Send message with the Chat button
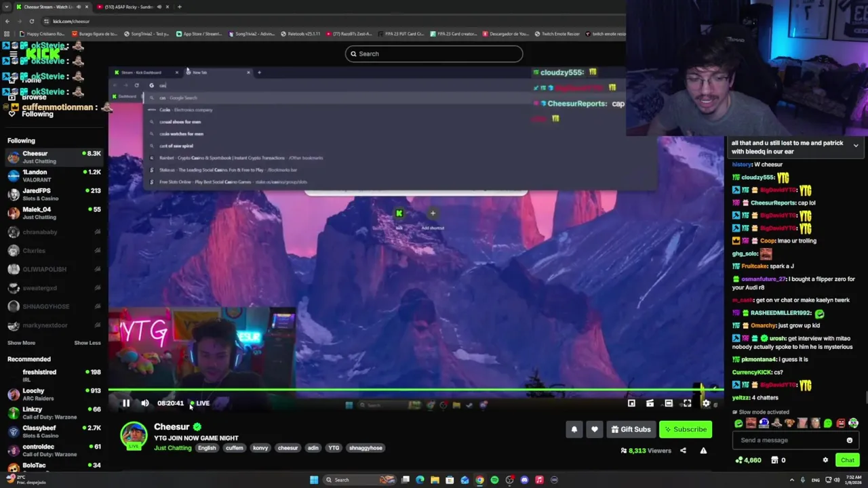Viewport: 868px width, 488px height. point(848,460)
